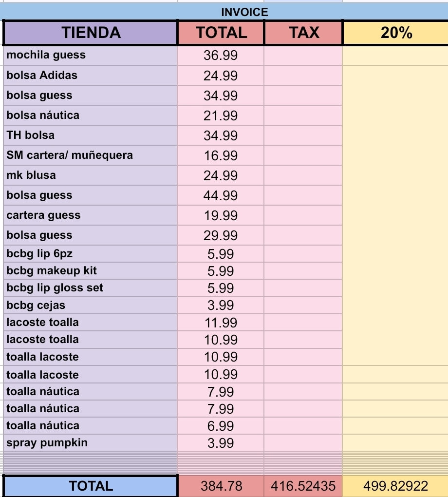Click the 384.78 total sum cell

[x=221, y=486]
